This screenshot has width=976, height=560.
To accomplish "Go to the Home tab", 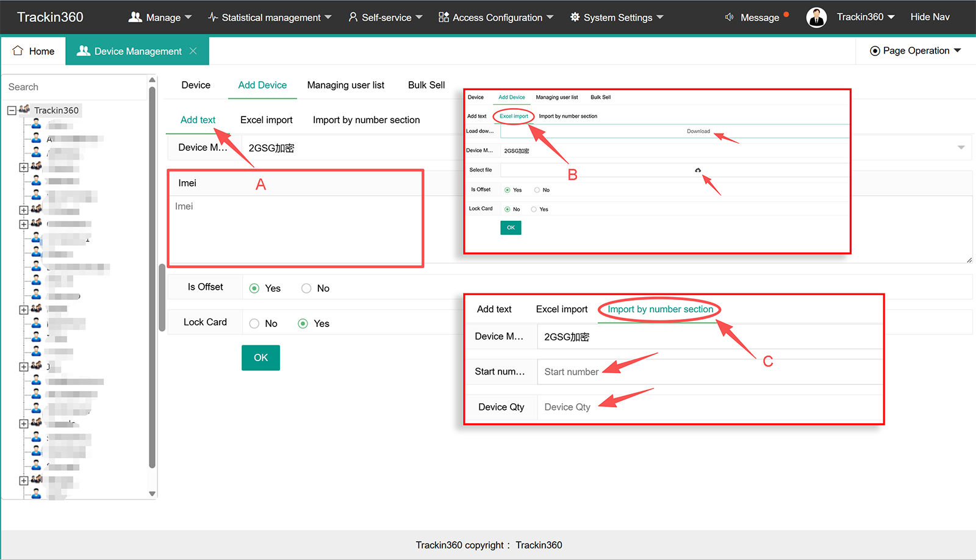I will tap(34, 51).
